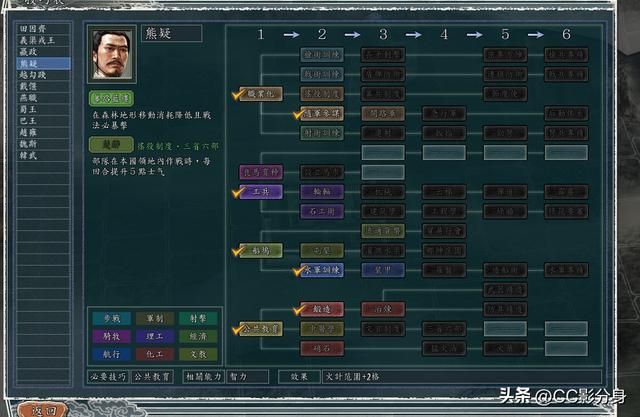Choose 魏斯 in the ruler list
The height and width of the screenshot is (417, 640).
coord(43,144)
